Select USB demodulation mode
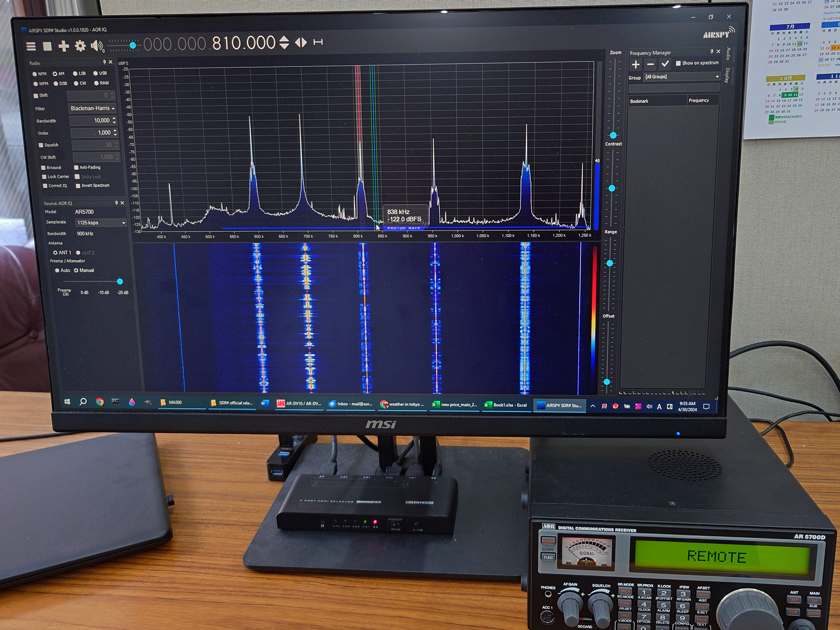 [100, 73]
